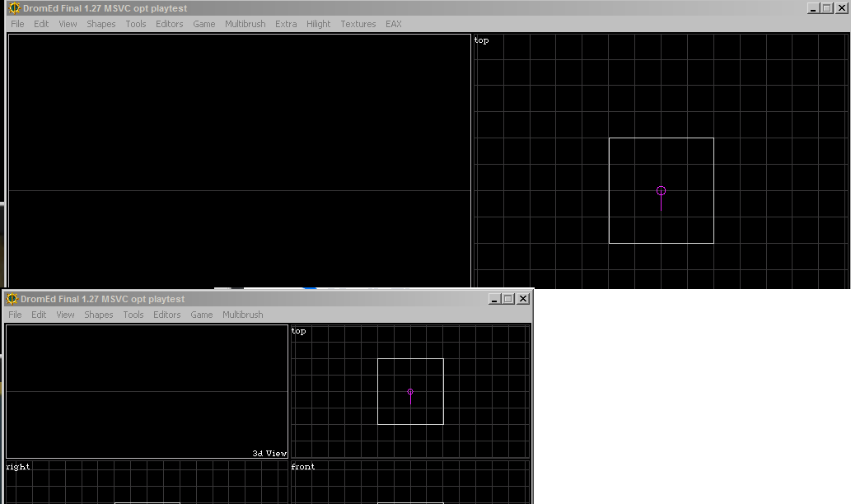Image resolution: width=851 pixels, height=504 pixels.
Task: Click DromEd app icon in lower window title bar
Action: [12, 299]
